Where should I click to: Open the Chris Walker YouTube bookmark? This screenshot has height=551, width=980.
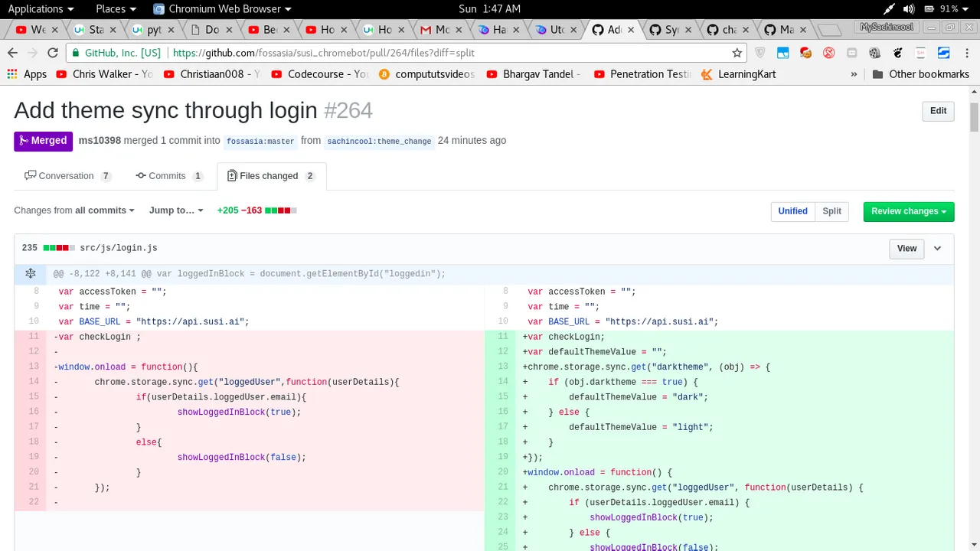[106, 74]
